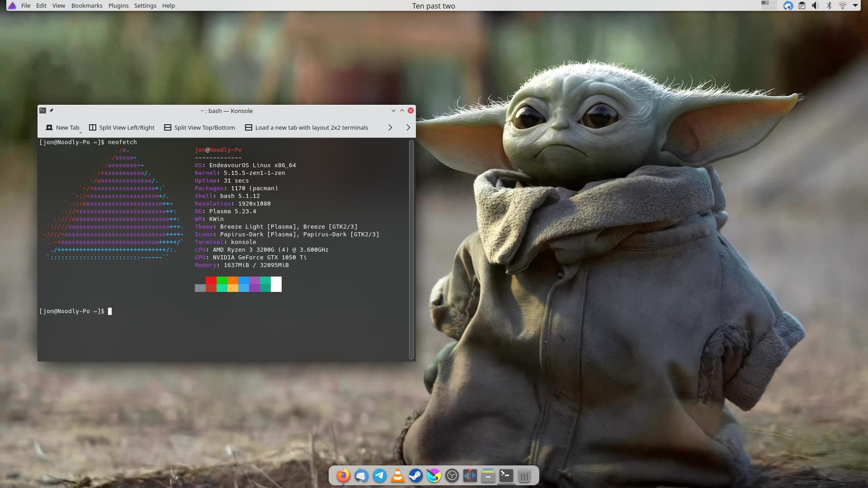Click the 'OS: EndeavourOS Linux x86_64' line

click(245, 165)
